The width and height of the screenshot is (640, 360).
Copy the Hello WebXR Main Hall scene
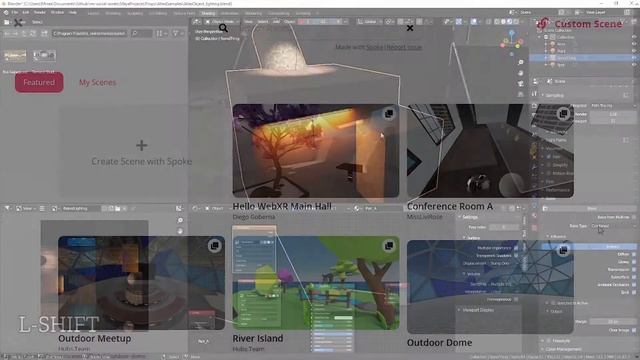pyautogui.click(x=389, y=114)
